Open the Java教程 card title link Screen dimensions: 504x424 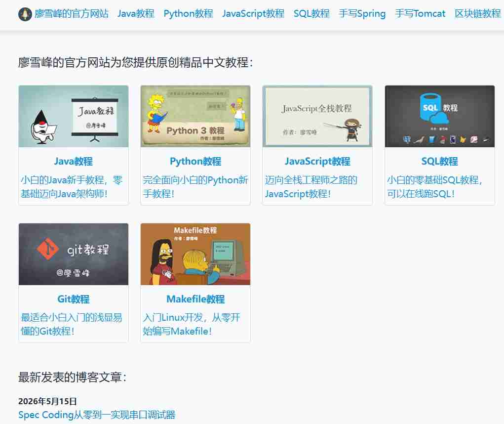(74, 161)
